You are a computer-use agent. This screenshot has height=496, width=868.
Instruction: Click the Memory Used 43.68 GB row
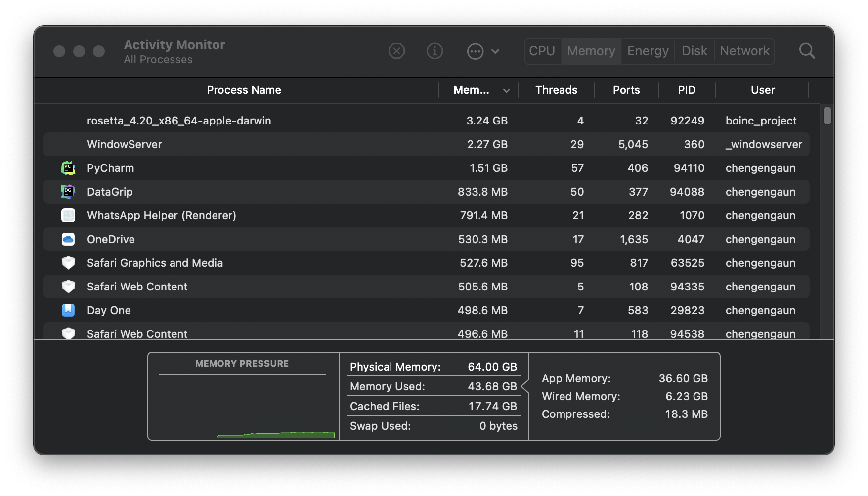coord(434,386)
